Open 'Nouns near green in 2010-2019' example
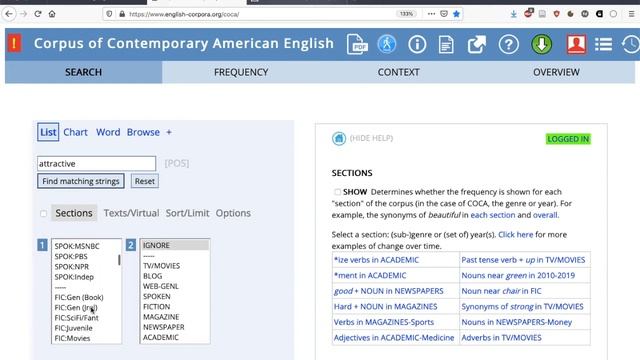Screen dimensions: 640x360 click(x=518, y=276)
